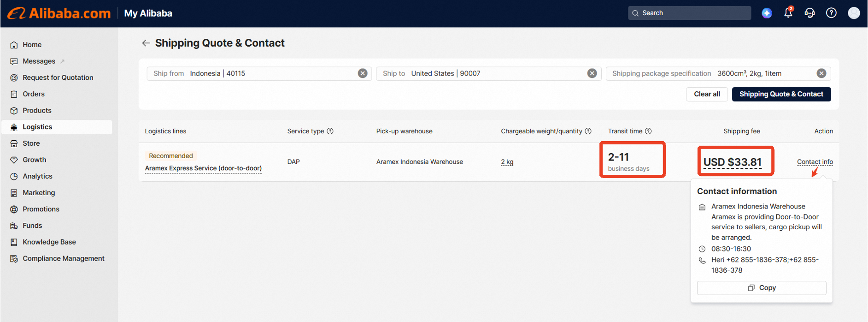The height and width of the screenshot is (322, 868).
Task: Click the USD $33.81 shipping fee
Action: (733, 162)
